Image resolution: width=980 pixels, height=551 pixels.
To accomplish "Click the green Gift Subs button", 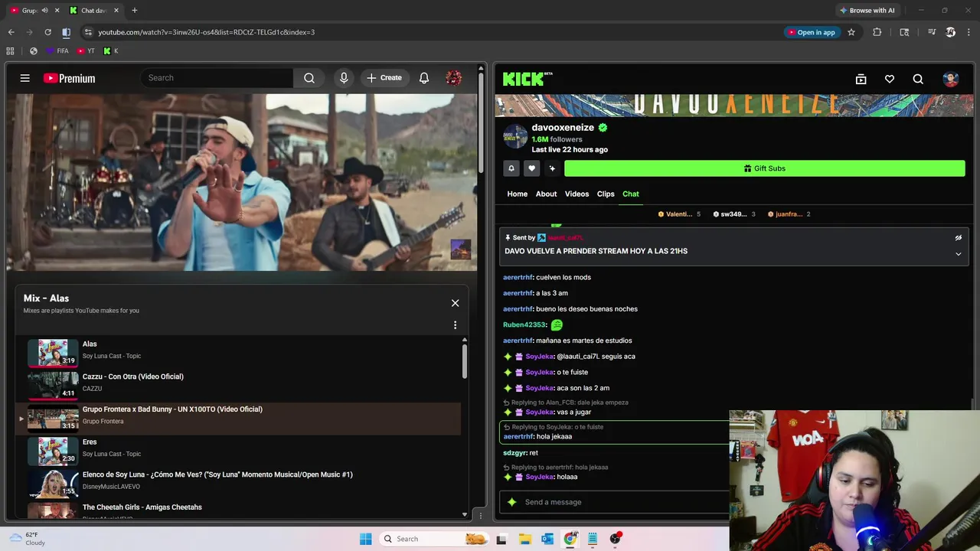I will [764, 168].
